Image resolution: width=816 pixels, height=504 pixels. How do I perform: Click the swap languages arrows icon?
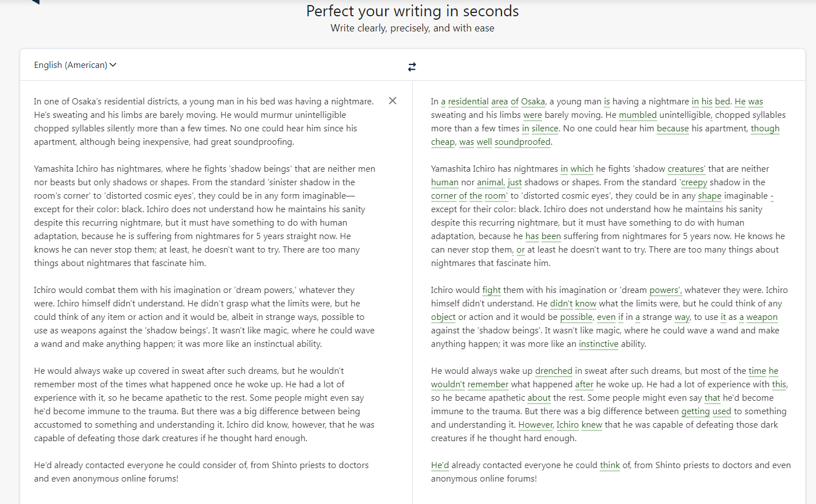(x=412, y=67)
